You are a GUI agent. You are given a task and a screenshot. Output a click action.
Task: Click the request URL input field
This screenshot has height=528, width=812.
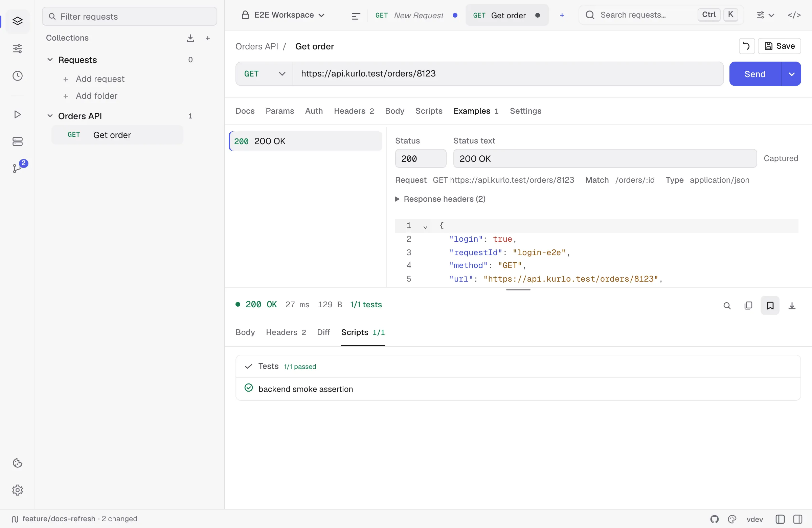click(508, 74)
